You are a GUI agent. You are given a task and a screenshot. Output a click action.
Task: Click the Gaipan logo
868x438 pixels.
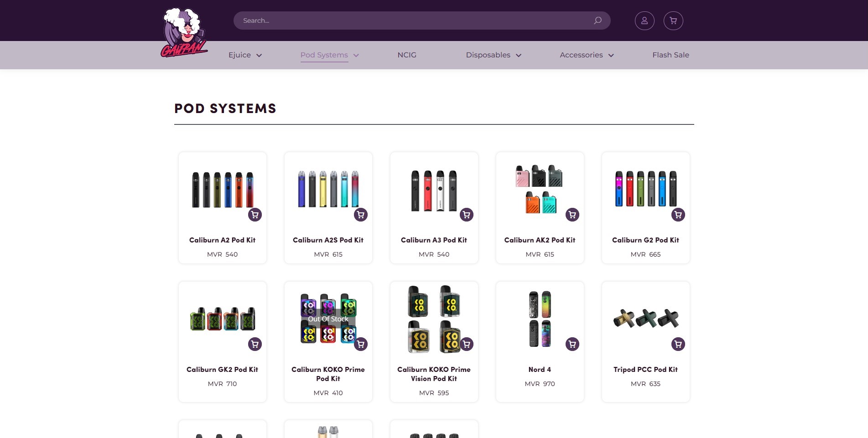pyautogui.click(x=184, y=33)
